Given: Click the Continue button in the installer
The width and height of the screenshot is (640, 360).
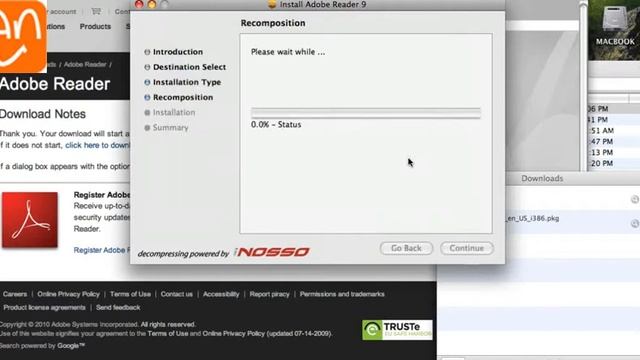Looking at the screenshot, I should tap(467, 248).
